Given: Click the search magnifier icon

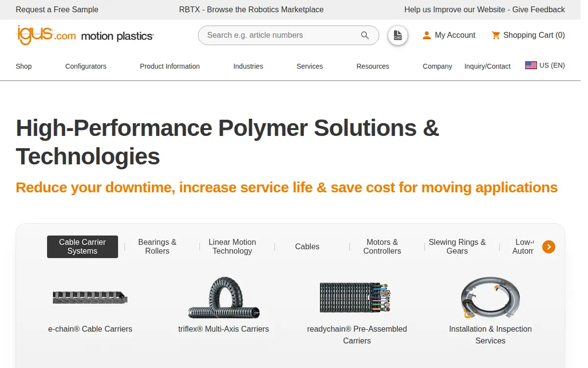Looking at the screenshot, I should (x=365, y=35).
